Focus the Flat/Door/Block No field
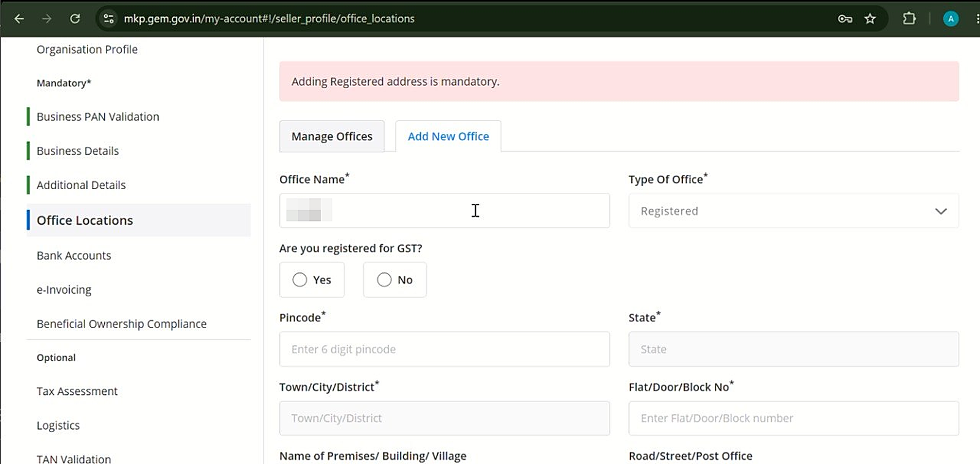 793,418
